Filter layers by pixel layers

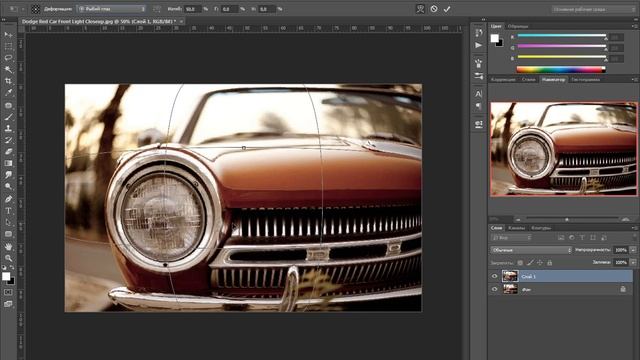(561, 237)
